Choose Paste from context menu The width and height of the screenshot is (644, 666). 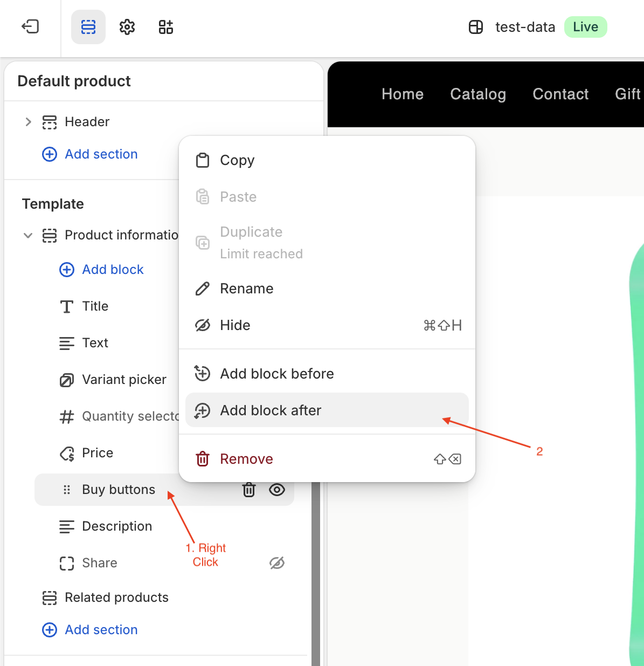(327, 197)
